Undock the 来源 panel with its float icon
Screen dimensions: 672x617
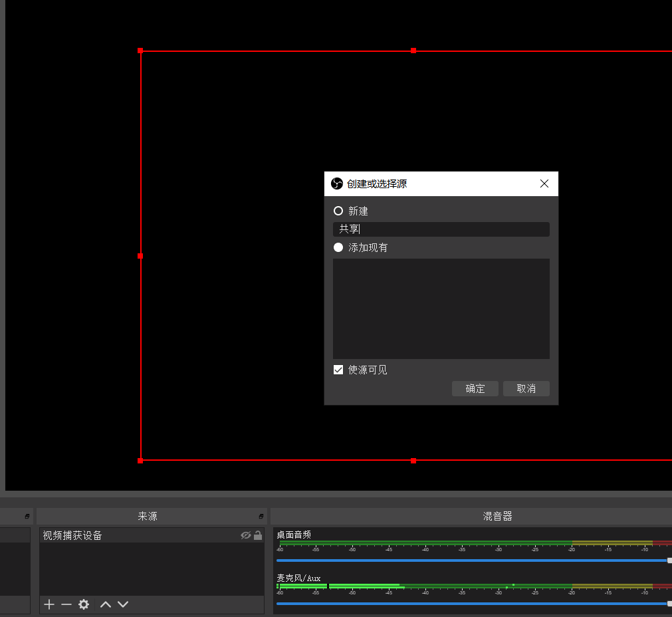(261, 516)
